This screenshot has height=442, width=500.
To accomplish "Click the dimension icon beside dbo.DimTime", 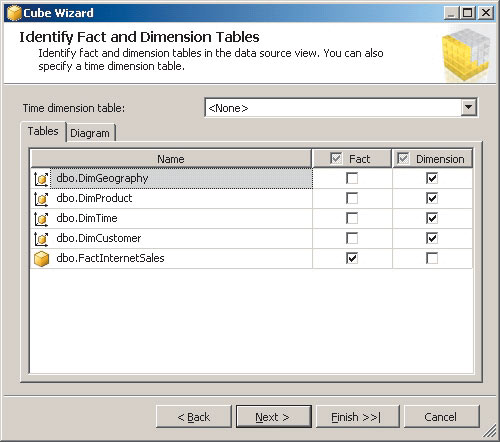I will pos(41,219).
